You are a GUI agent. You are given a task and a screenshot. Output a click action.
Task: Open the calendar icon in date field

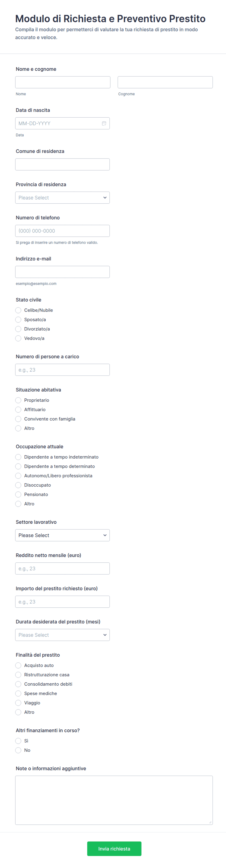coord(104,123)
